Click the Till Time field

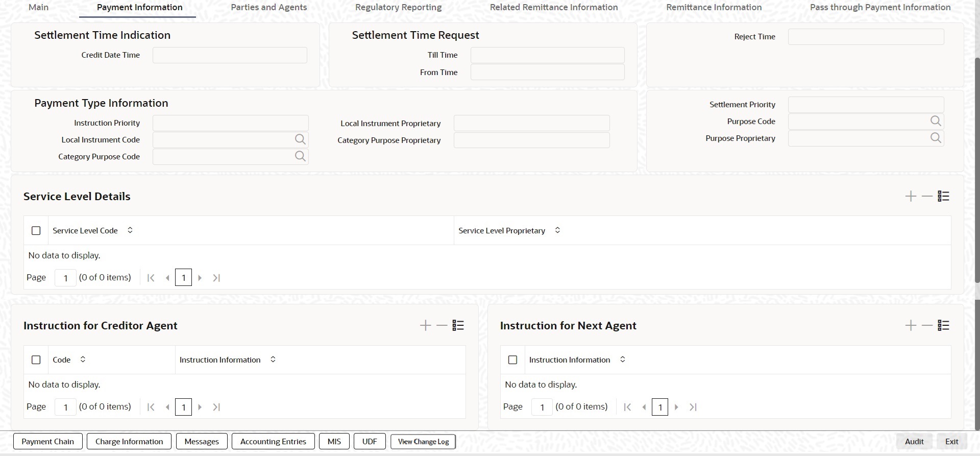click(x=547, y=55)
